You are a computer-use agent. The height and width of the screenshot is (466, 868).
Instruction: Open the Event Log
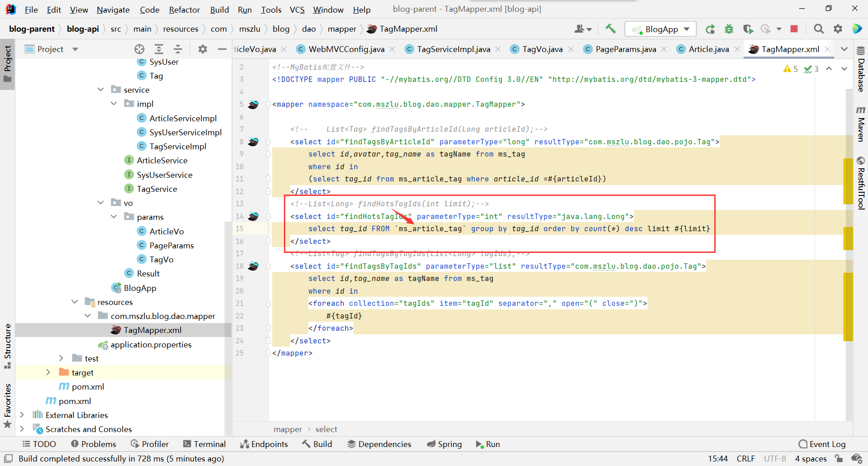[x=822, y=444]
